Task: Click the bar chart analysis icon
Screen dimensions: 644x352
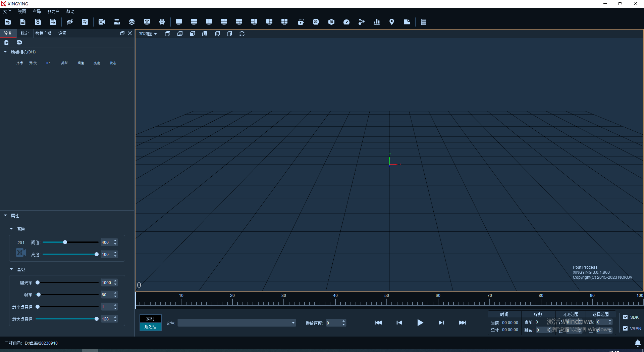Action: [x=377, y=22]
